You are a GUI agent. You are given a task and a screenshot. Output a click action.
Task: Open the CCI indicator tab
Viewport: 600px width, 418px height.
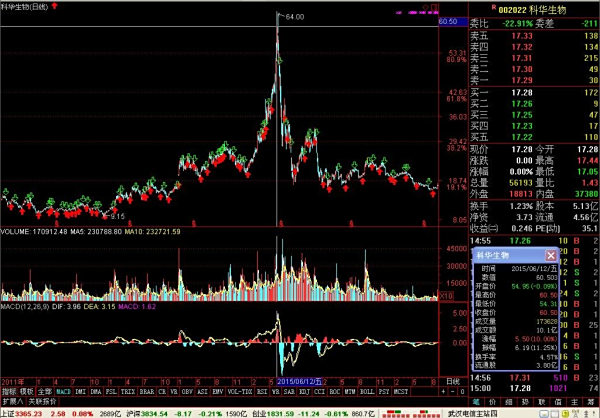[x=320, y=392]
